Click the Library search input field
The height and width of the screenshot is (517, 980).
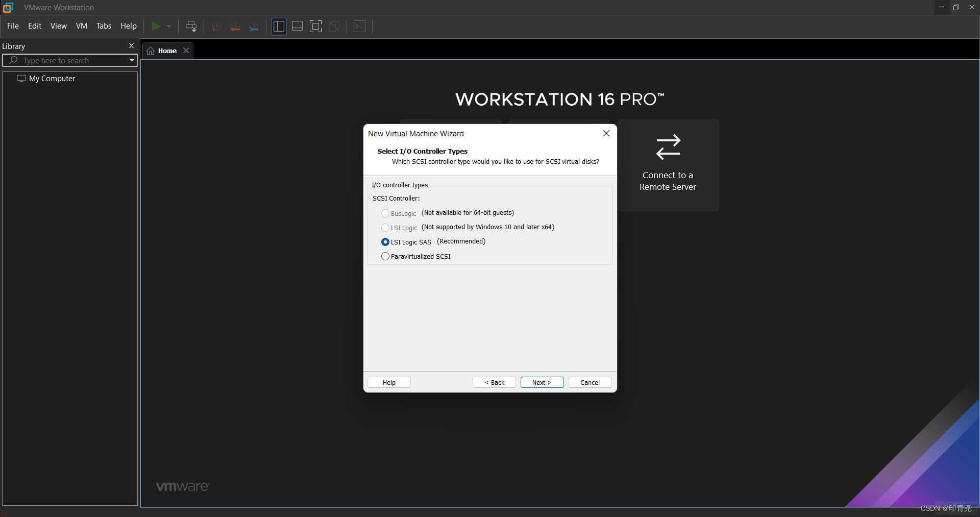(70, 60)
